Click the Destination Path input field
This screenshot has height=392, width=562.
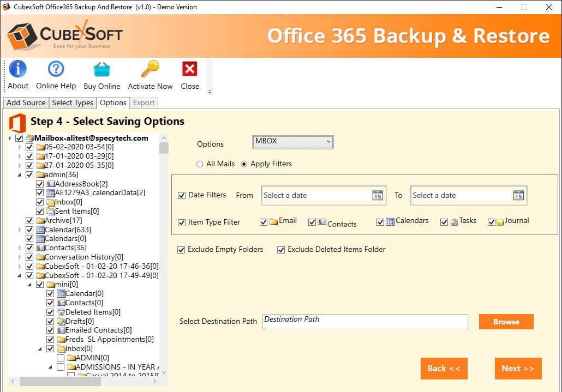click(365, 322)
